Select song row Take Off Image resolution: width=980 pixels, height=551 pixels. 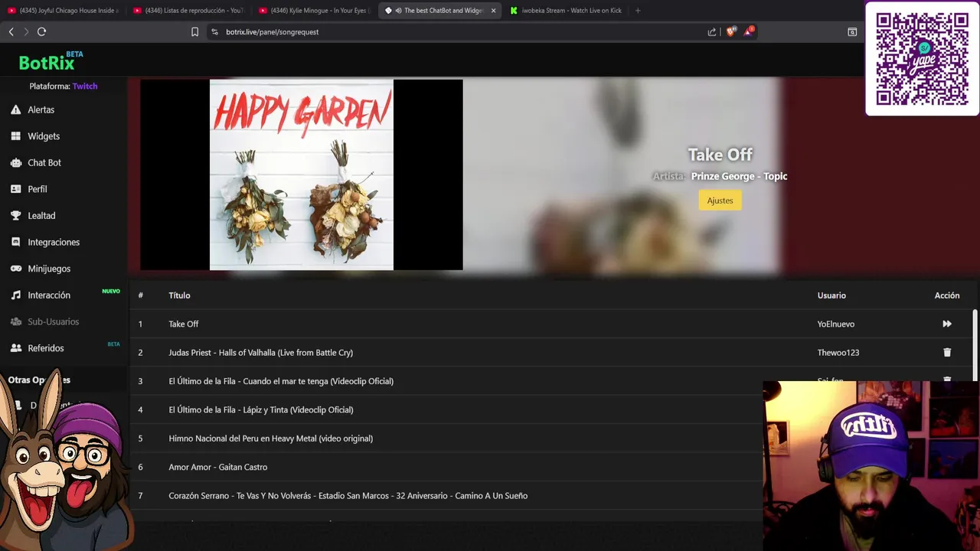click(x=551, y=324)
